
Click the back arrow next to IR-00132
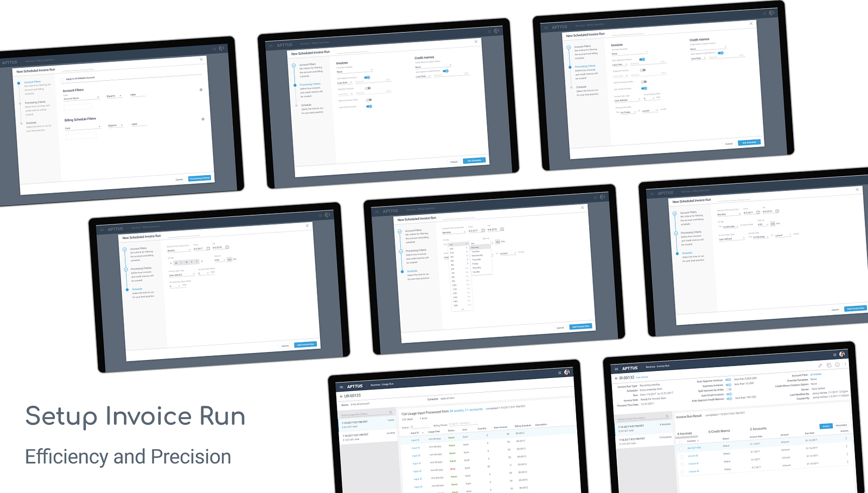(x=616, y=378)
